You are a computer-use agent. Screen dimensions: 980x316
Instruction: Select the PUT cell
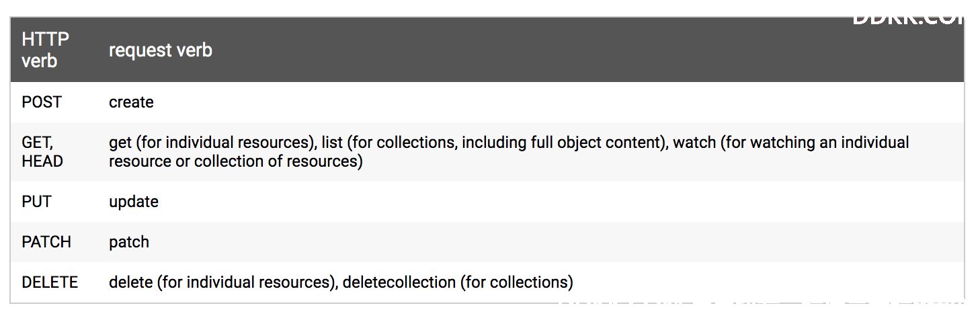pyautogui.click(x=36, y=202)
